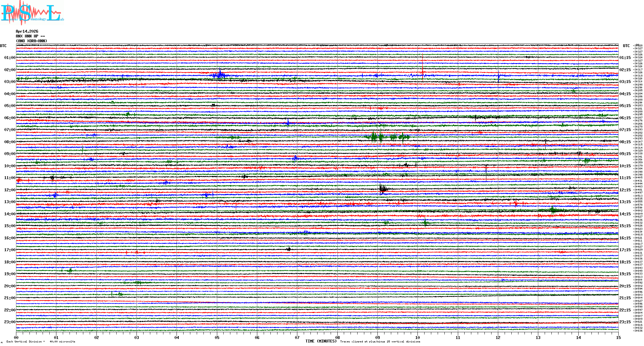
Task: Click the blue burst event on 02:30 trace
Action: point(220,75)
